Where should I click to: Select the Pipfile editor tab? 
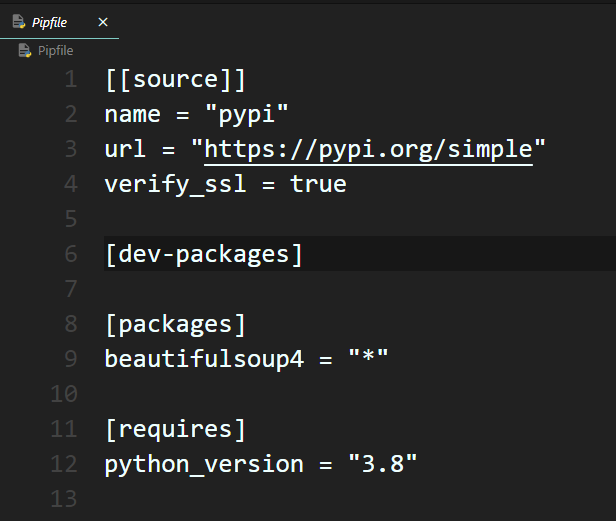pyautogui.click(x=50, y=22)
